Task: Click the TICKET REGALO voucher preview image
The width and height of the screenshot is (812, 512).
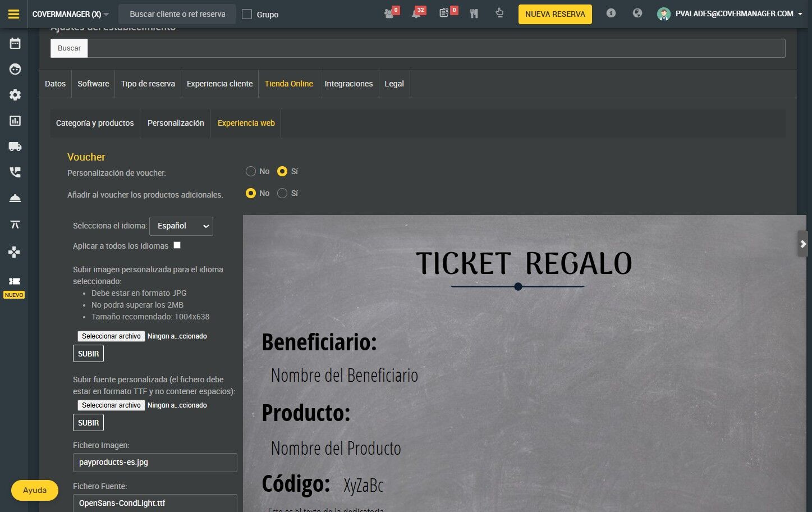Action: [525, 363]
